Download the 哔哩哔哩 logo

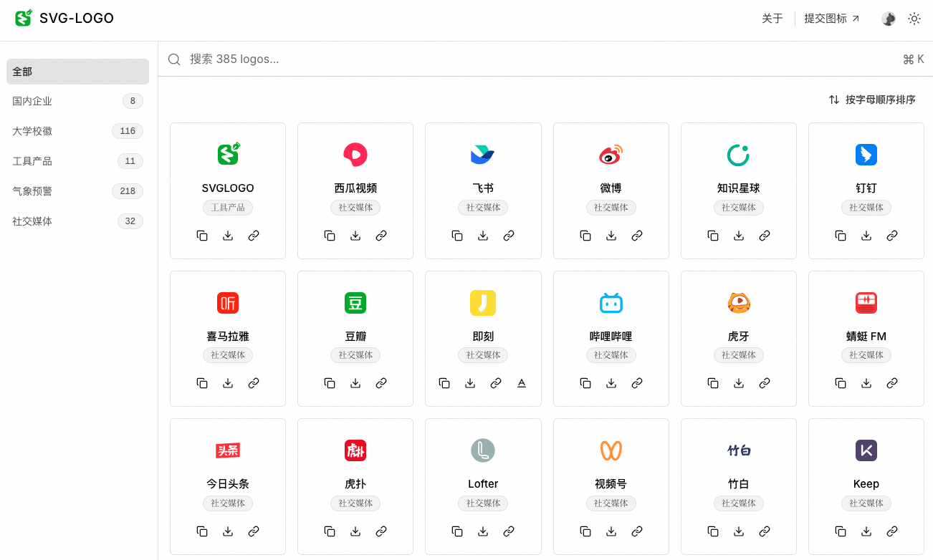click(x=611, y=383)
